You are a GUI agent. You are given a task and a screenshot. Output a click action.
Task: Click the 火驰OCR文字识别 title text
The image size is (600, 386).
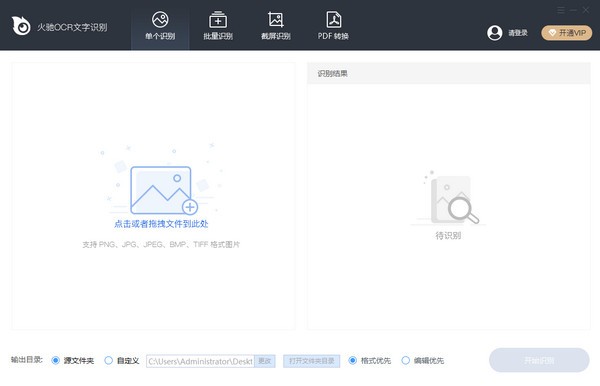point(72,27)
